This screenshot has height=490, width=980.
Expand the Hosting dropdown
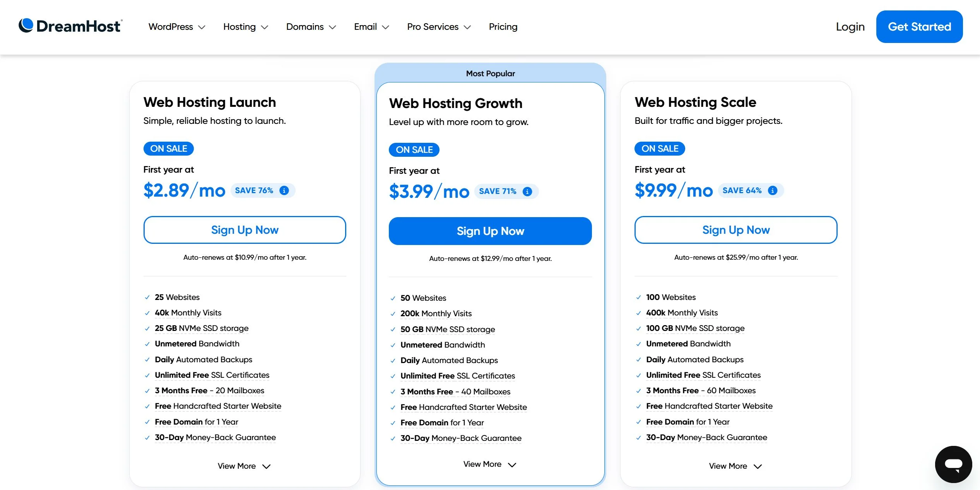tap(245, 27)
